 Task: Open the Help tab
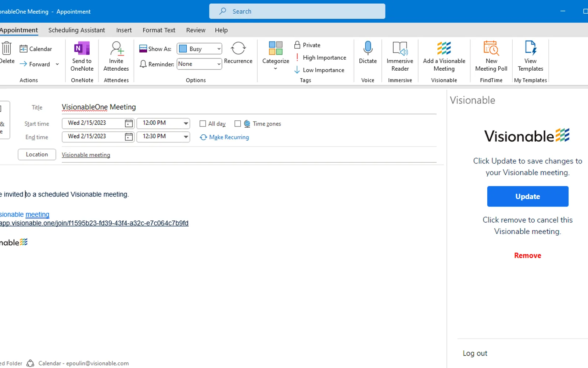click(221, 30)
